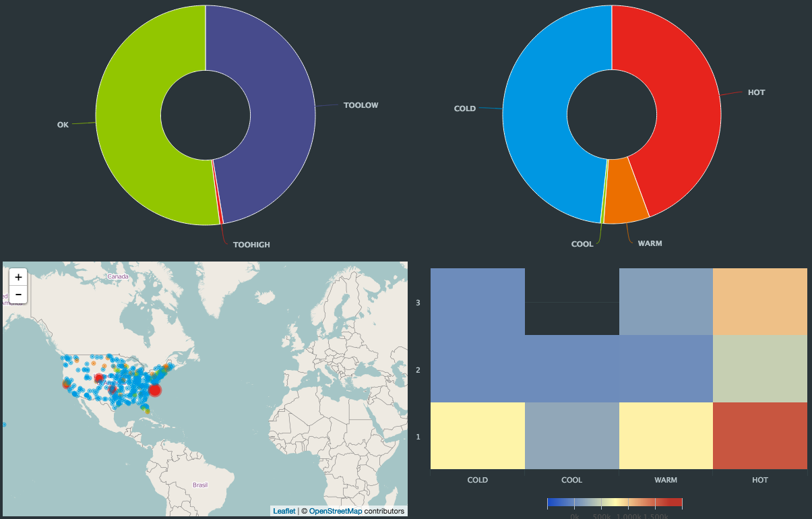Click the HOT slice in the right donut

click(674, 115)
